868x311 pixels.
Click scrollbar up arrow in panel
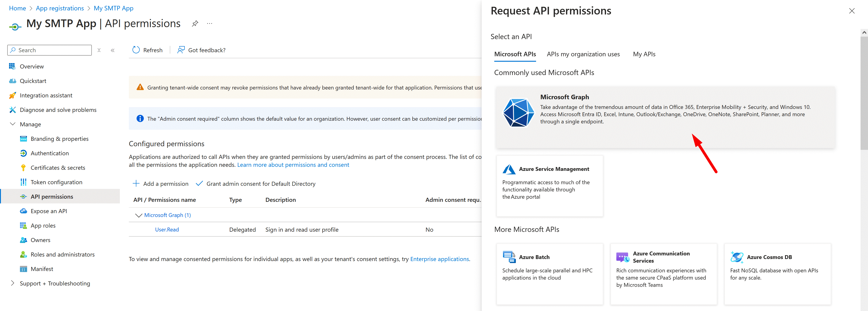(x=864, y=33)
